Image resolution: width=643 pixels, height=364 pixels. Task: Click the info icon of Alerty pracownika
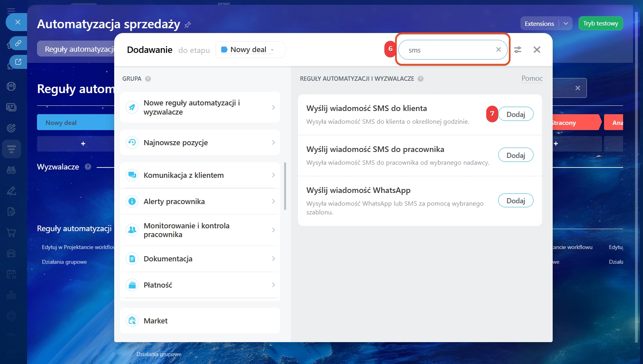132,201
